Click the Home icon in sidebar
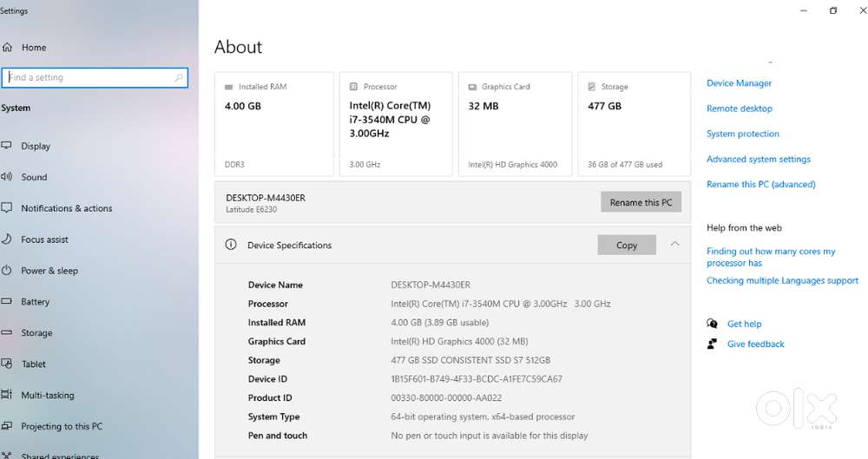Image resolution: width=868 pixels, height=459 pixels. point(7,48)
